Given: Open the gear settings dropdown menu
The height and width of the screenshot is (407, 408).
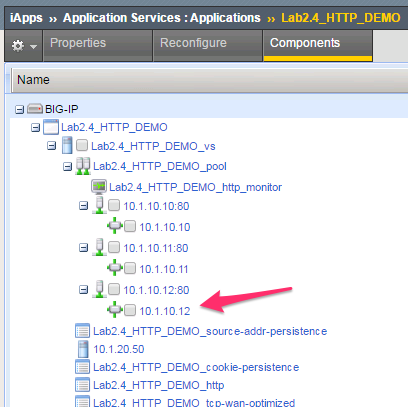Looking at the screenshot, I should coord(23,46).
